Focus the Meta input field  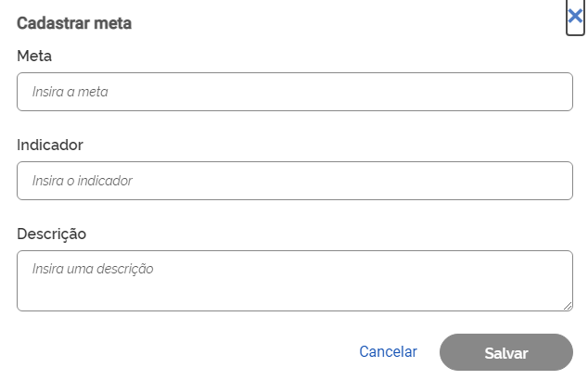(295, 92)
